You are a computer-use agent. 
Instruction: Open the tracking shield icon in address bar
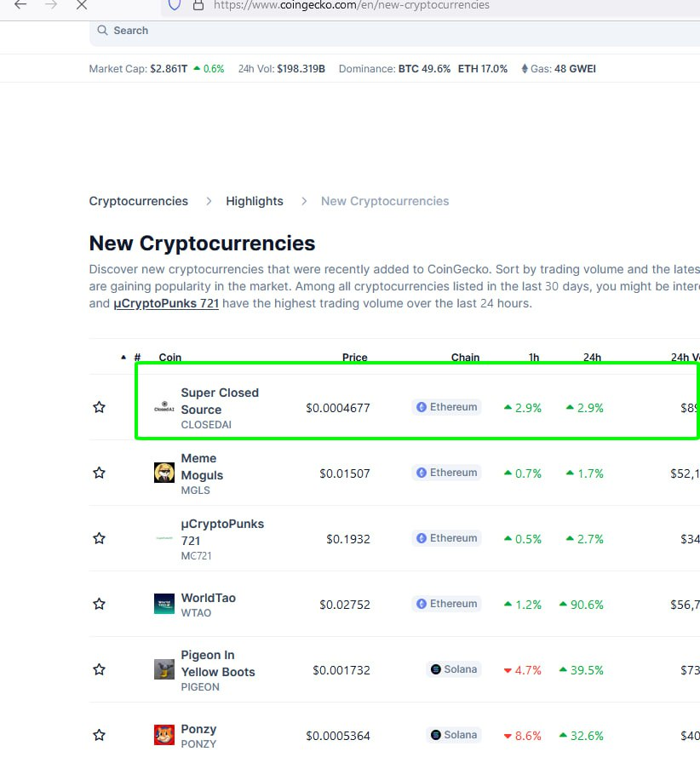coord(175,5)
